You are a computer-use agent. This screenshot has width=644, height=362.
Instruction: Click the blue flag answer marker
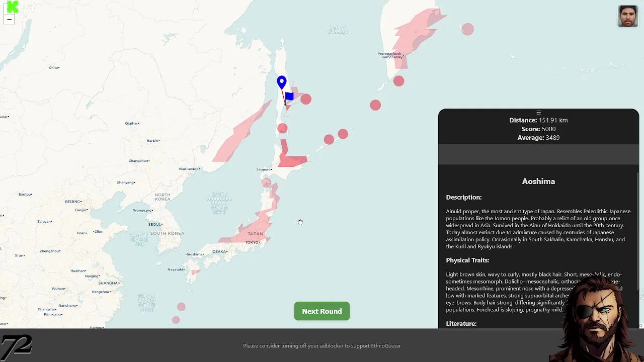[x=289, y=97]
